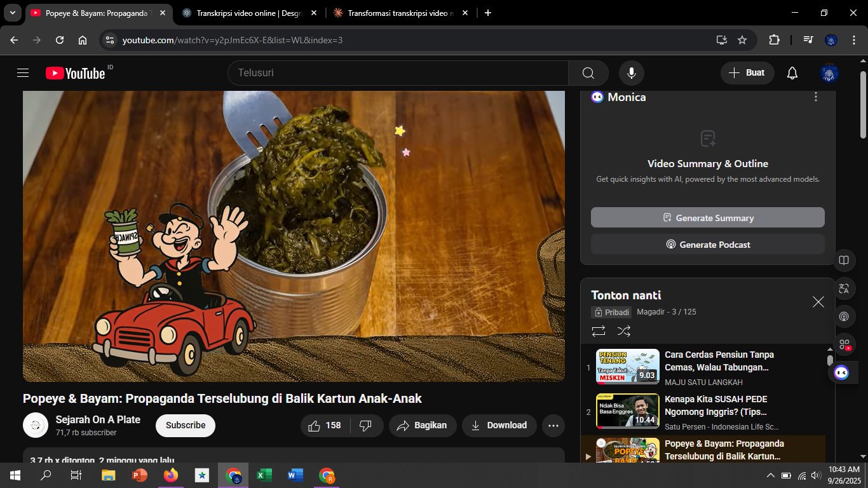Open Excel from the taskbar

(x=264, y=475)
